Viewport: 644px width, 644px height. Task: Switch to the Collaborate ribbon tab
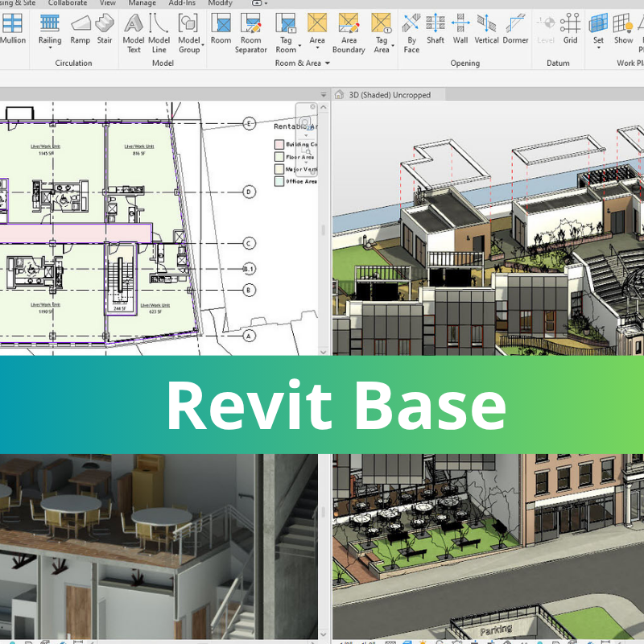(68, 3)
